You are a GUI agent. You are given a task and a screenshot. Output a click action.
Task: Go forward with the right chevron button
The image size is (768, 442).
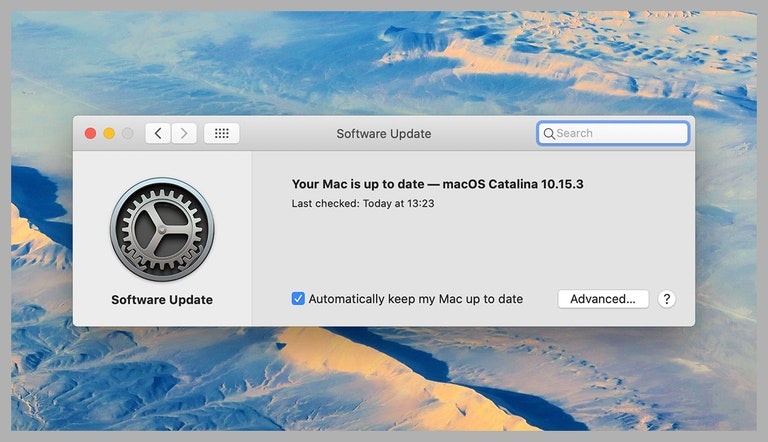tap(184, 133)
